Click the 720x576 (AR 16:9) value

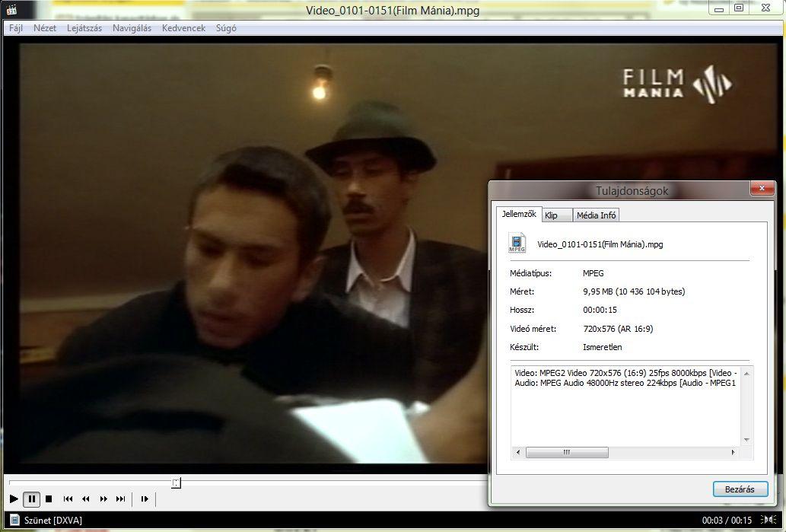(x=618, y=329)
